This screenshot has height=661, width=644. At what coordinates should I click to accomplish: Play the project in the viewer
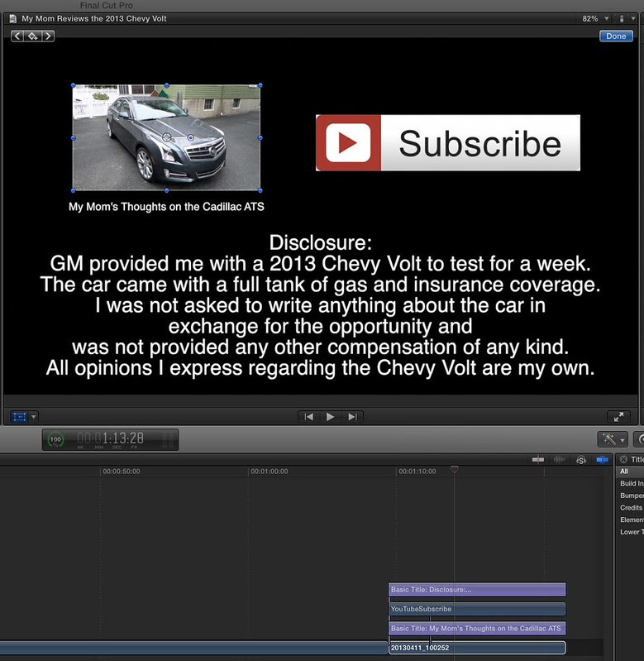pyautogui.click(x=331, y=417)
